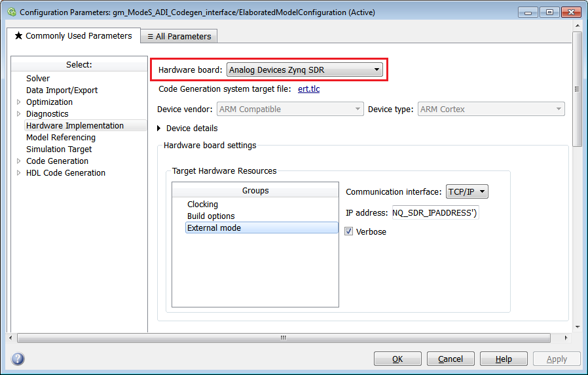
Task: Click the Select: list header
Action: pyautogui.click(x=79, y=64)
